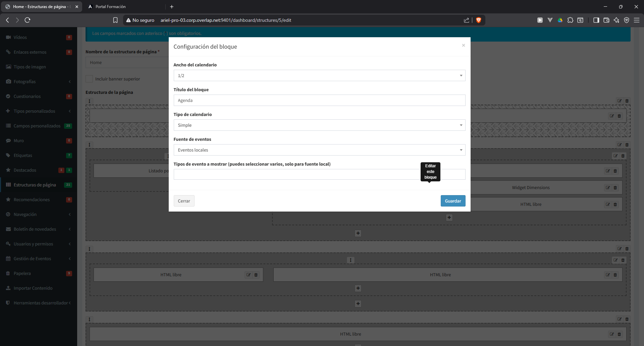Close the Configuración del bloque dialog with X
This screenshot has width=644, height=346.
[x=463, y=45]
